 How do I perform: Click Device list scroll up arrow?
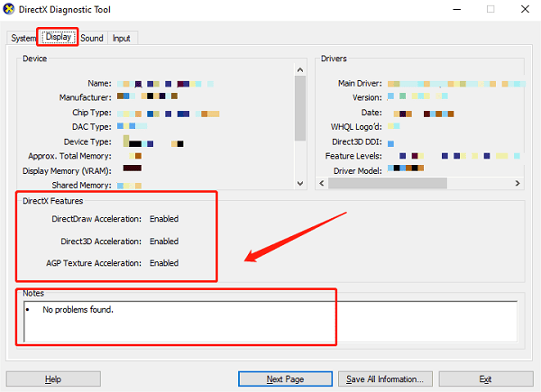click(x=300, y=70)
